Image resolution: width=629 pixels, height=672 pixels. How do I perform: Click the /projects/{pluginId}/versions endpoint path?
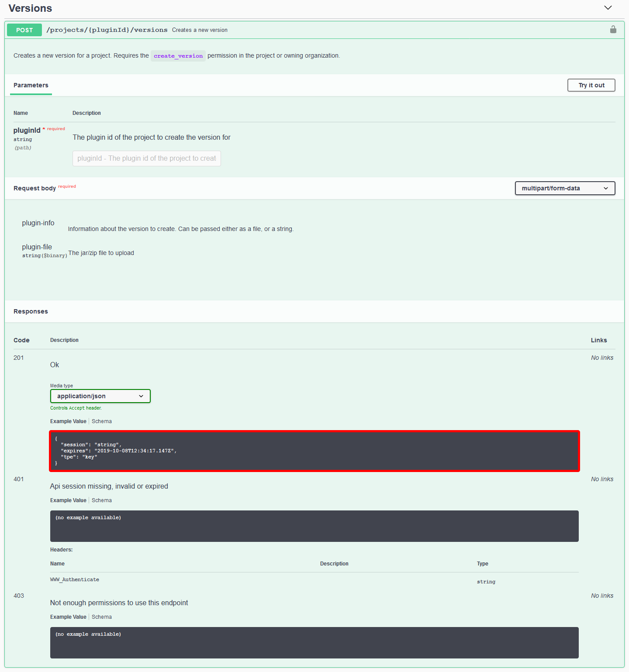tap(107, 30)
